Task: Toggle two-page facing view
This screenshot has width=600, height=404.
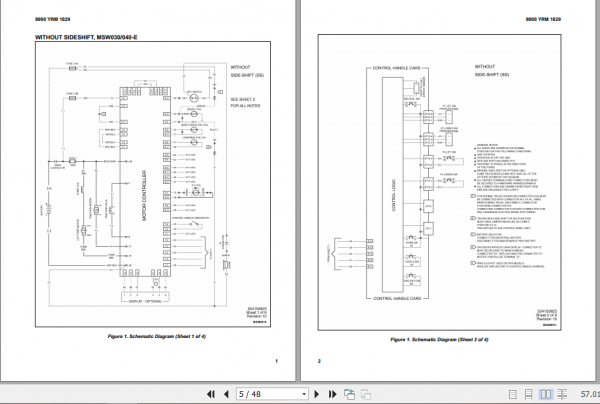Action: (x=545, y=394)
